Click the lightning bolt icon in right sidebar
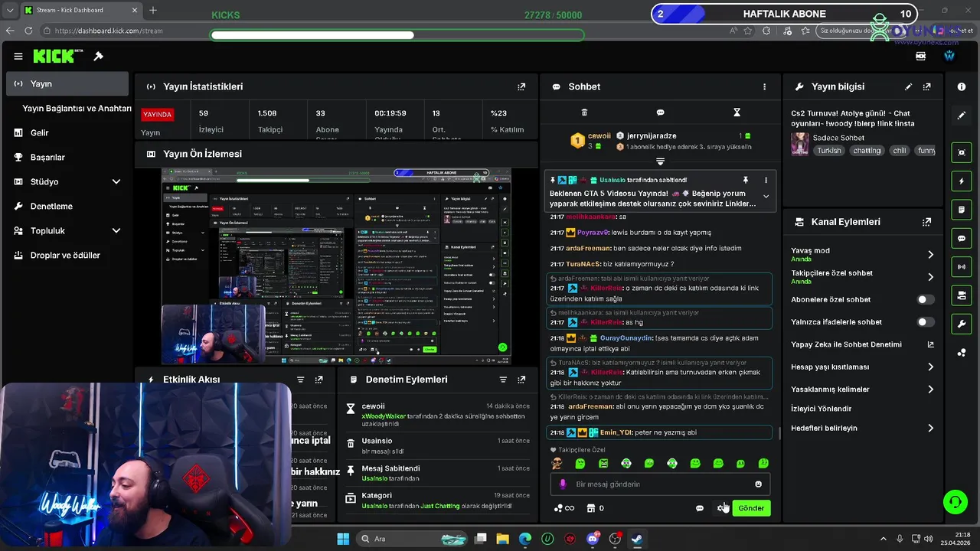The image size is (980, 551). [x=962, y=181]
